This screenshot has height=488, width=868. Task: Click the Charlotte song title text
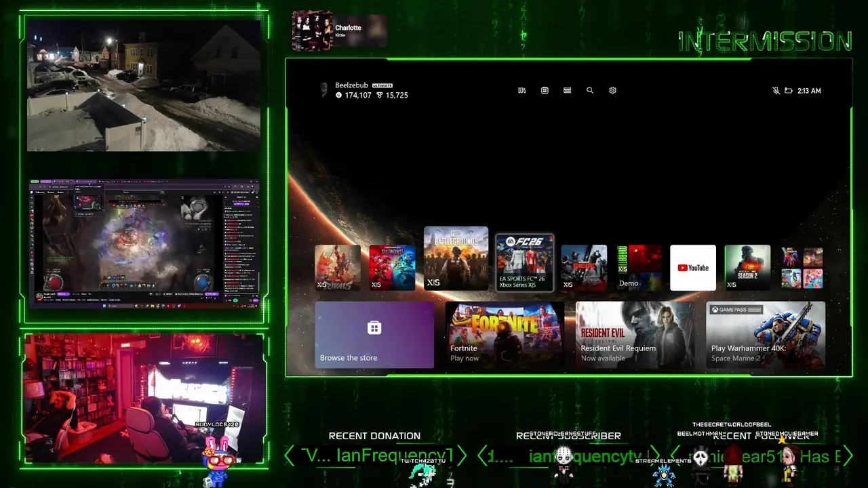[348, 28]
